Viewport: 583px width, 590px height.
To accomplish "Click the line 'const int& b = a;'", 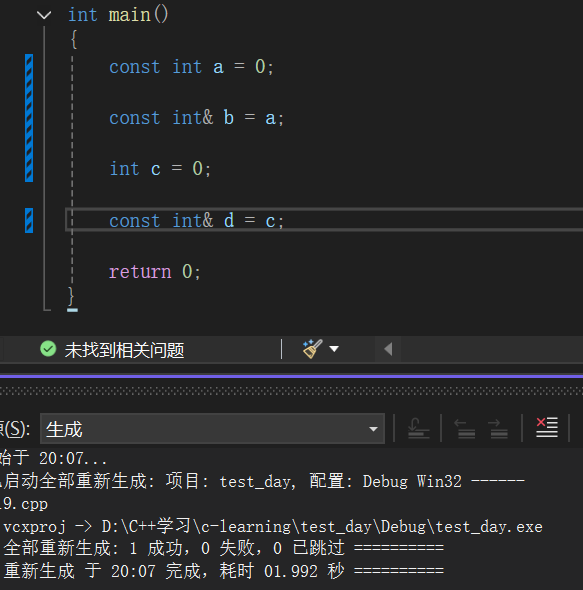I will (x=196, y=118).
